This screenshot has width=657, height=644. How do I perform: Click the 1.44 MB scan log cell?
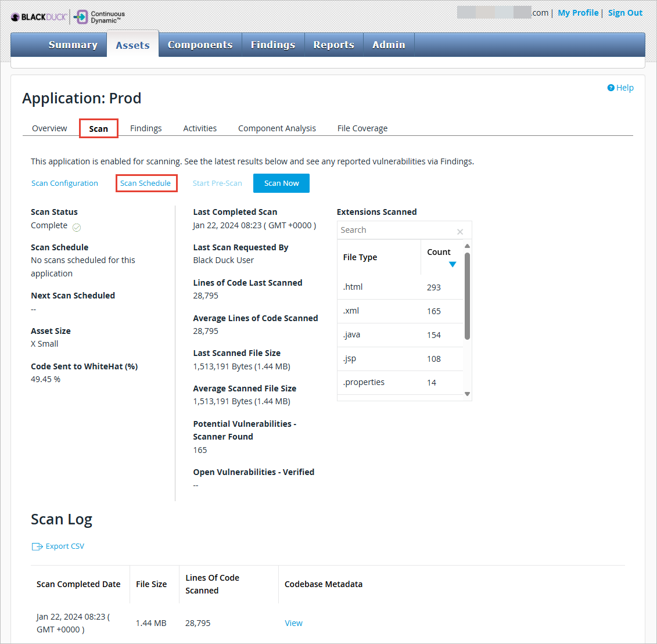[151, 623]
